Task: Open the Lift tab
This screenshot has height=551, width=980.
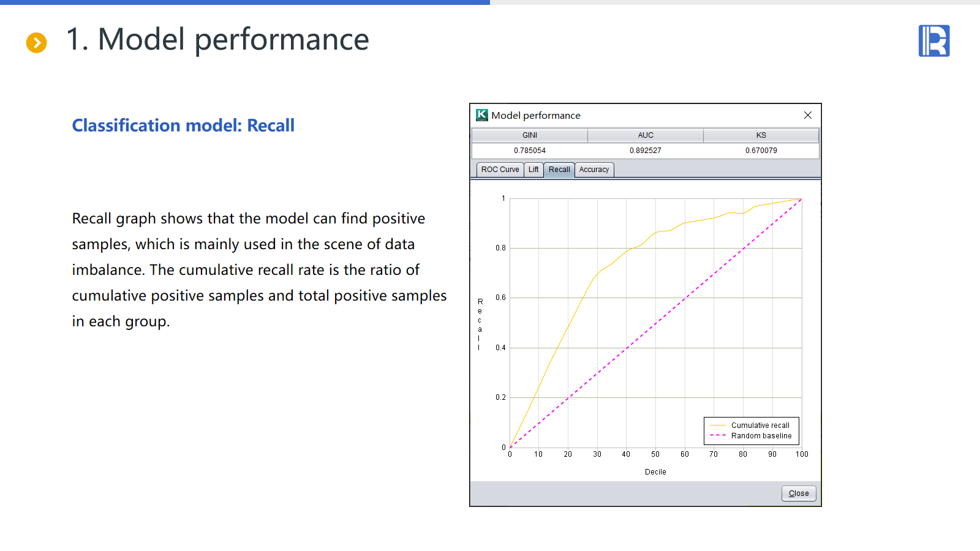Action: click(533, 170)
